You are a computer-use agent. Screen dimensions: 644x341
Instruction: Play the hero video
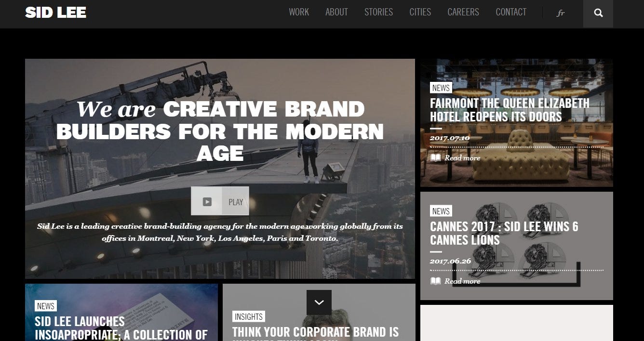pyautogui.click(x=220, y=201)
